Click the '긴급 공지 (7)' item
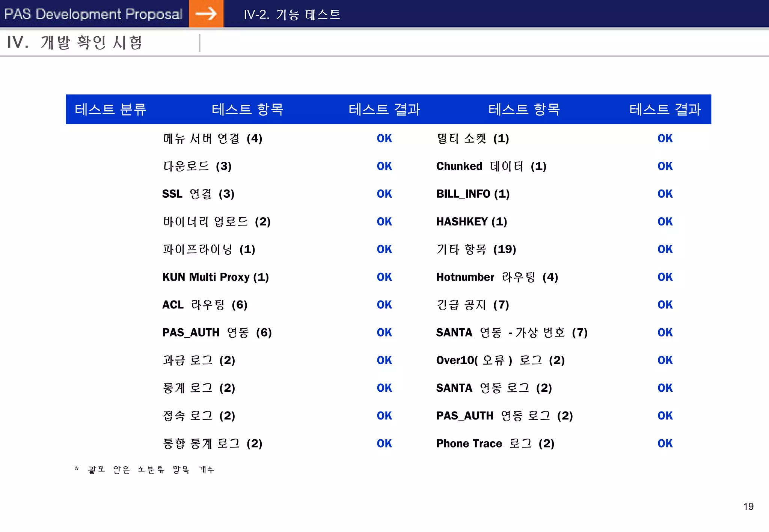 pyautogui.click(x=473, y=305)
